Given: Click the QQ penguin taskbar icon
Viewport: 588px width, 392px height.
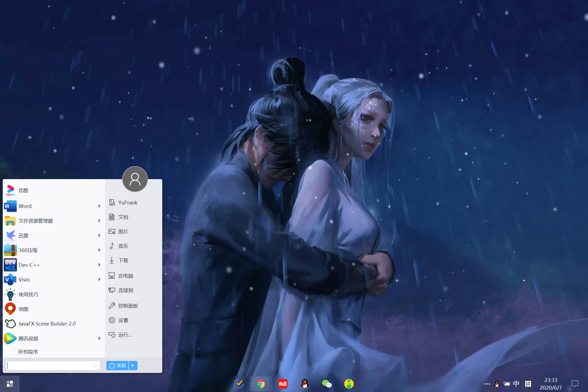Looking at the screenshot, I should click(x=305, y=384).
